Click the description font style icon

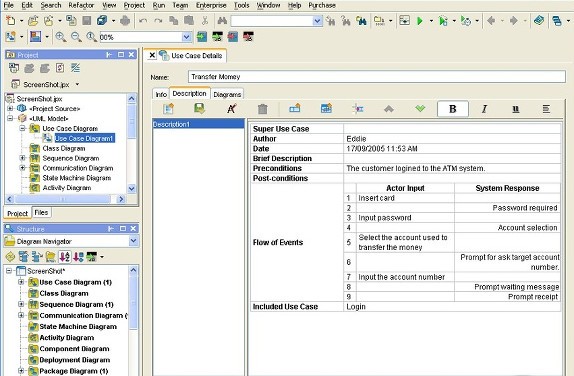(232, 109)
